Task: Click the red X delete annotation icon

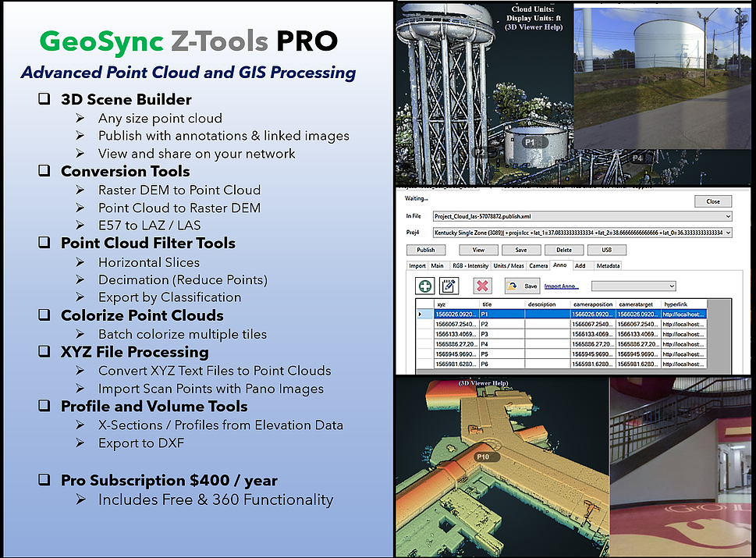Action: pos(482,286)
